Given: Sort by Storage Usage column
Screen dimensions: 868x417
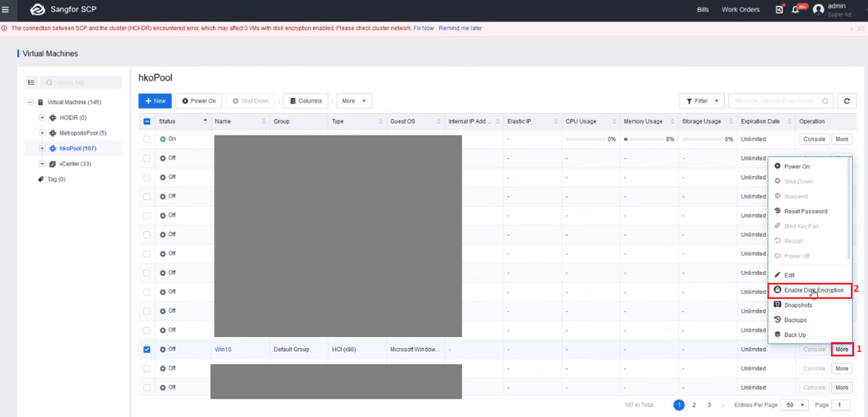Looking at the screenshot, I should click(731, 121).
